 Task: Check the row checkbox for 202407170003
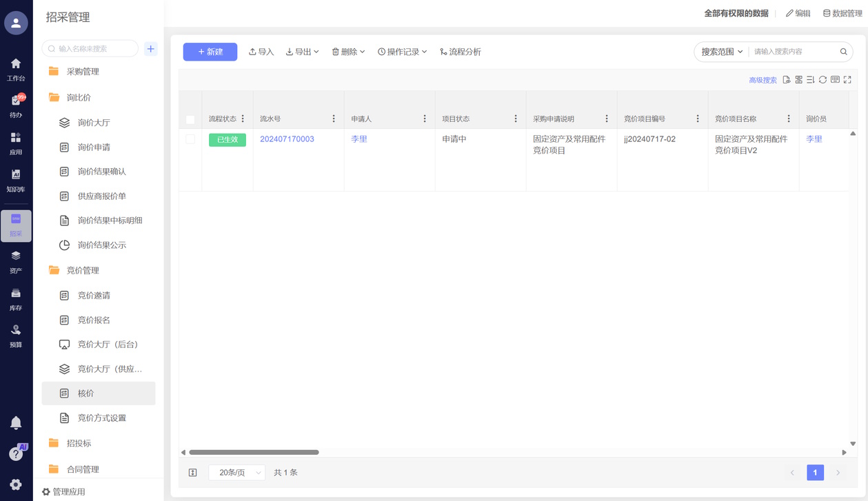coord(190,139)
